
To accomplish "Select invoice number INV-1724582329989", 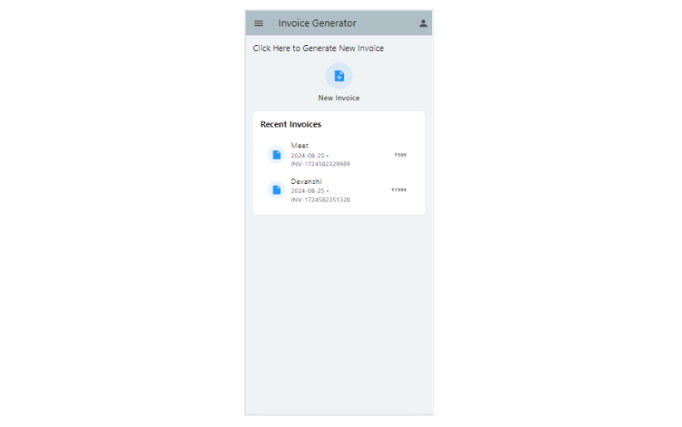I will 321,164.
